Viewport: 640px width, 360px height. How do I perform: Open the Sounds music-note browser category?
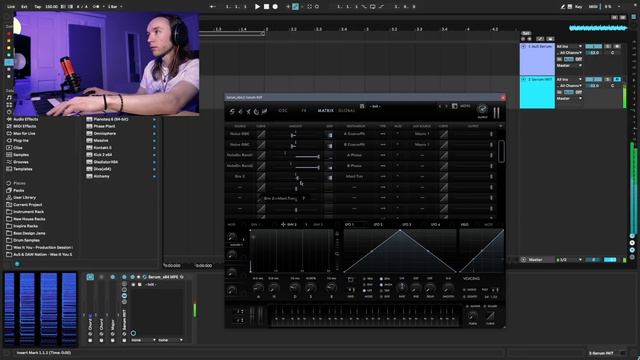click(x=9, y=98)
